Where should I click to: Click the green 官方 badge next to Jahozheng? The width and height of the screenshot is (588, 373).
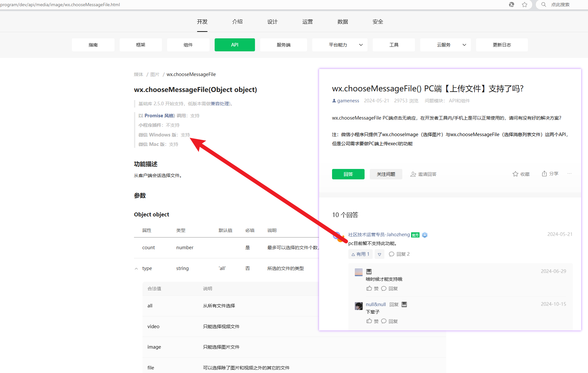pos(415,235)
